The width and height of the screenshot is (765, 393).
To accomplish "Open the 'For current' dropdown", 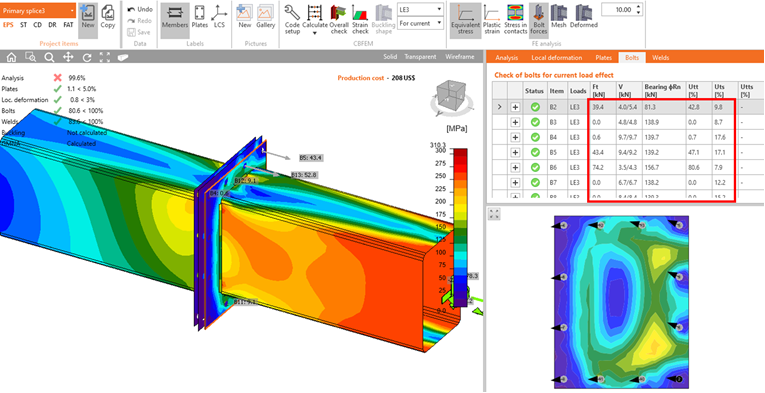I will pos(420,23).
